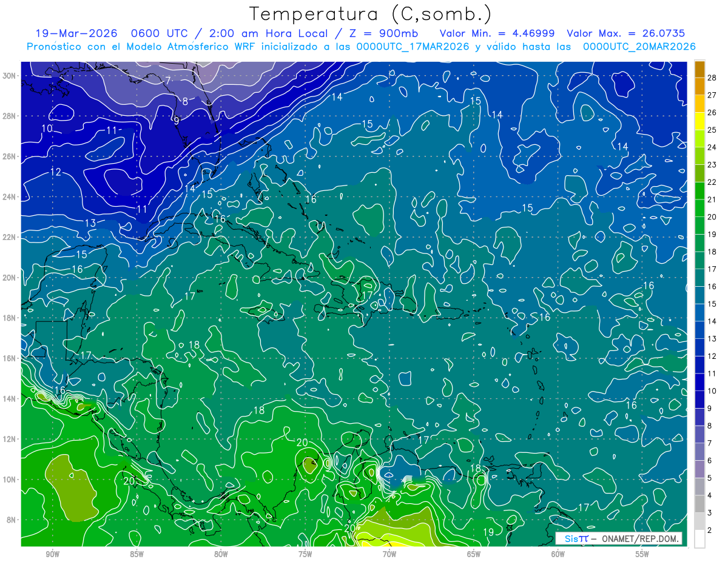
Task: Click the color bar label '22'
Action: tap(712, 182)
